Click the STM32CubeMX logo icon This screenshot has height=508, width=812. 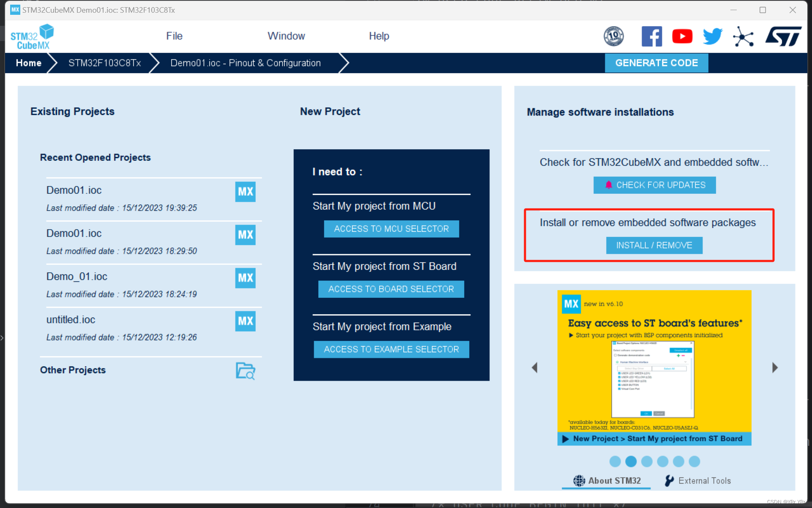(33, 36)
